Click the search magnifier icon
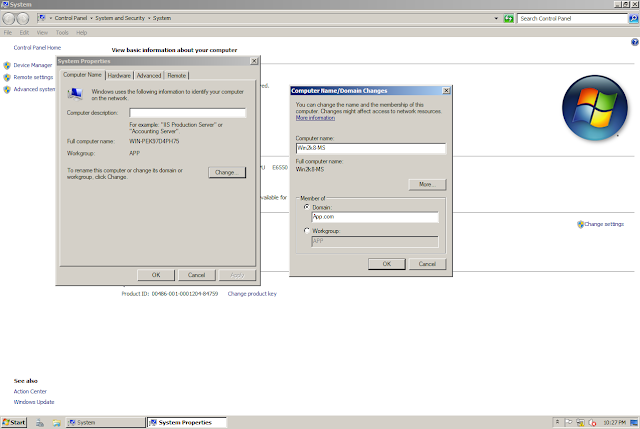Image resolution: width=640 pixels, height=429 pixels. (x=633, y=18)
